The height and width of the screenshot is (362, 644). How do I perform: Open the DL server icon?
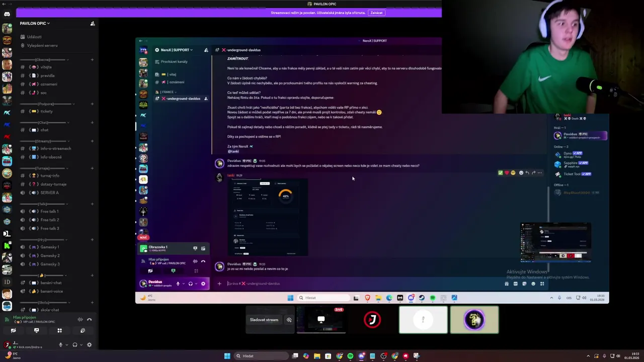coord(7,233)
